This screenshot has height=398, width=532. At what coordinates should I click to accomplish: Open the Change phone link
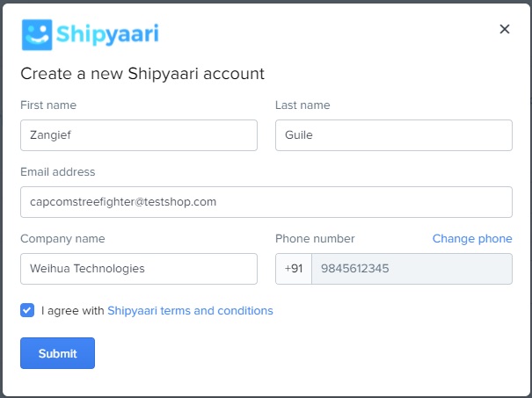472,239
